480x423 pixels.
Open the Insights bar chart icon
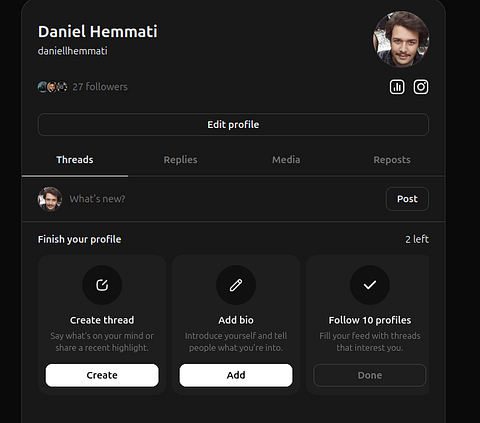pos(397,87)
